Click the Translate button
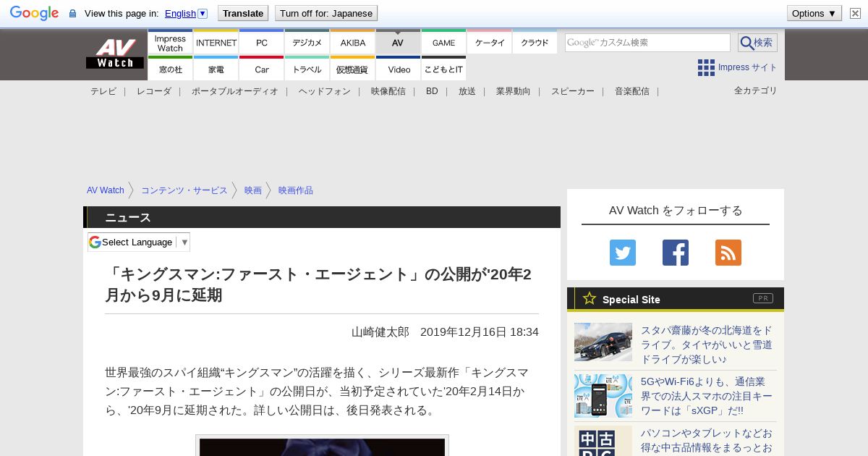The height and width of the screenshot is (456, 868). pyautogui.click(x=243, y=13)
